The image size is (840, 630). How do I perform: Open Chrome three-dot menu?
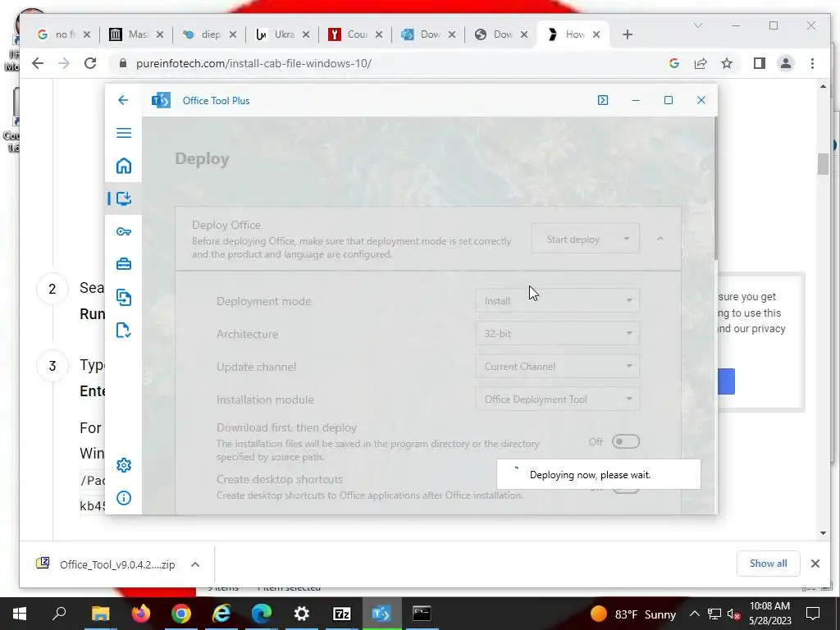pyautogui.click(x=813, y=63)
